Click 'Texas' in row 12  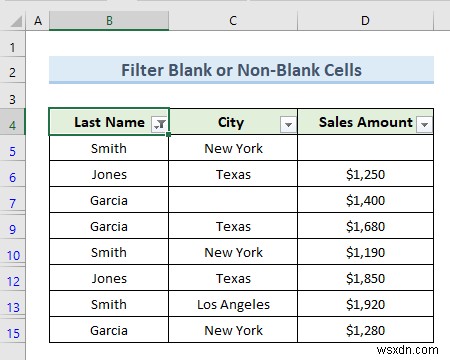tap(233, 278)
